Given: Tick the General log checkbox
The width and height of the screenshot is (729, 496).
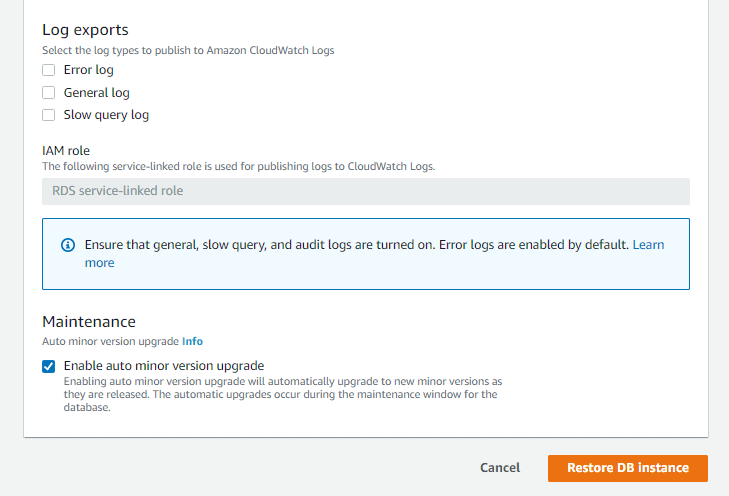Looking at the screenshot, I should [x=48, y=93].
